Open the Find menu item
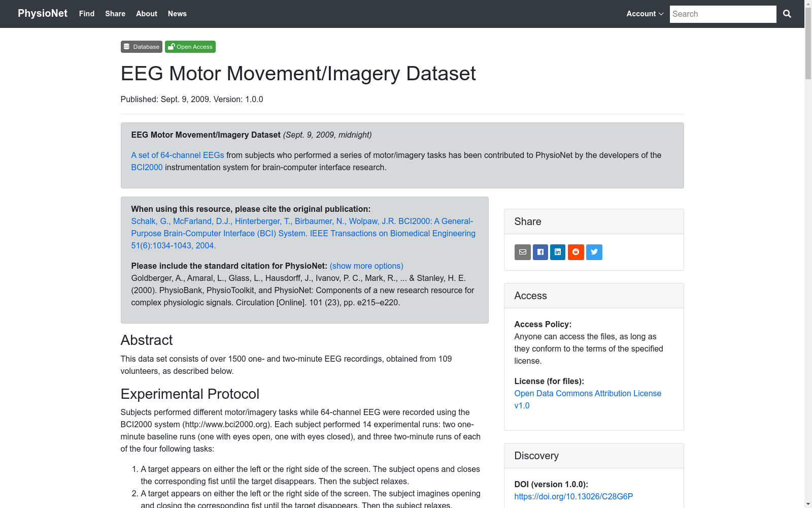This screenshot has width=812, height=508. [86, 14]
